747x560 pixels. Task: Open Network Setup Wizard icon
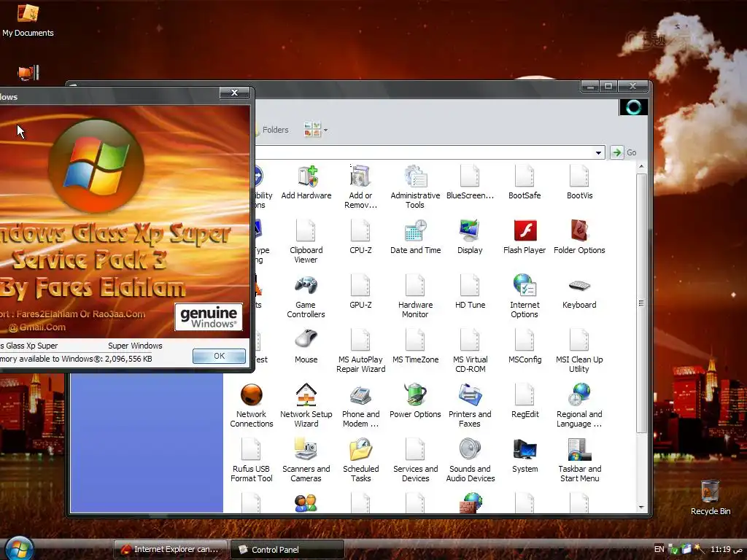(306, 405)
